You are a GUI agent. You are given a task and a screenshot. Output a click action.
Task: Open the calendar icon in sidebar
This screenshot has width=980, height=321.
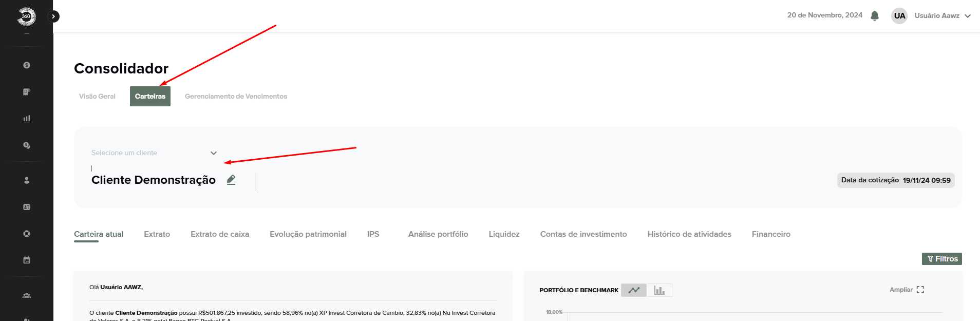[27, 260]
